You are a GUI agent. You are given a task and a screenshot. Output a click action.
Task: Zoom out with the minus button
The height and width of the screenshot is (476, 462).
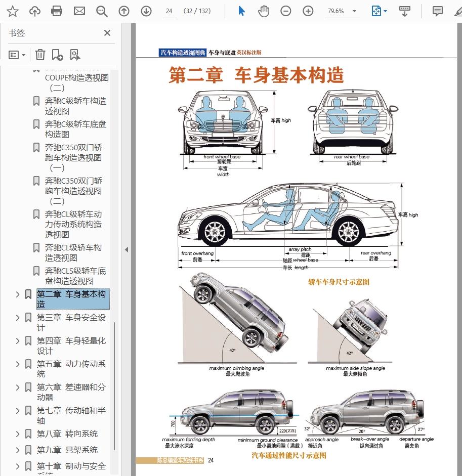286,11
